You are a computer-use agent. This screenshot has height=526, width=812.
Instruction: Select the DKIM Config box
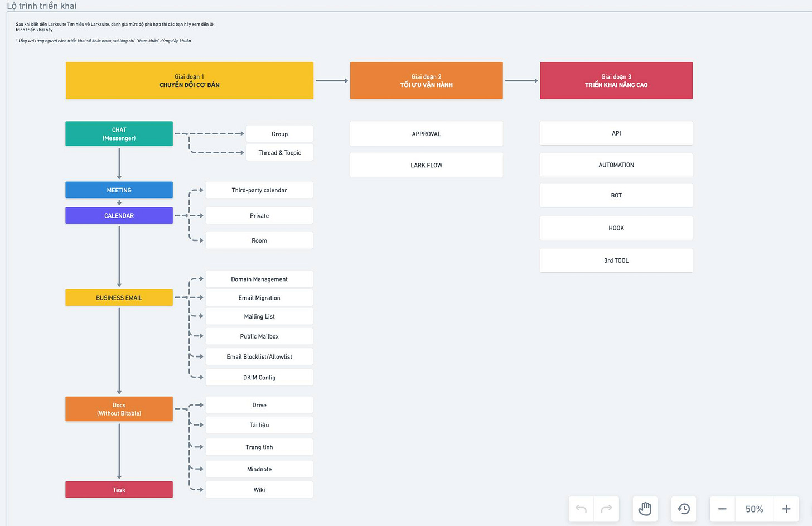coord(259,377)
